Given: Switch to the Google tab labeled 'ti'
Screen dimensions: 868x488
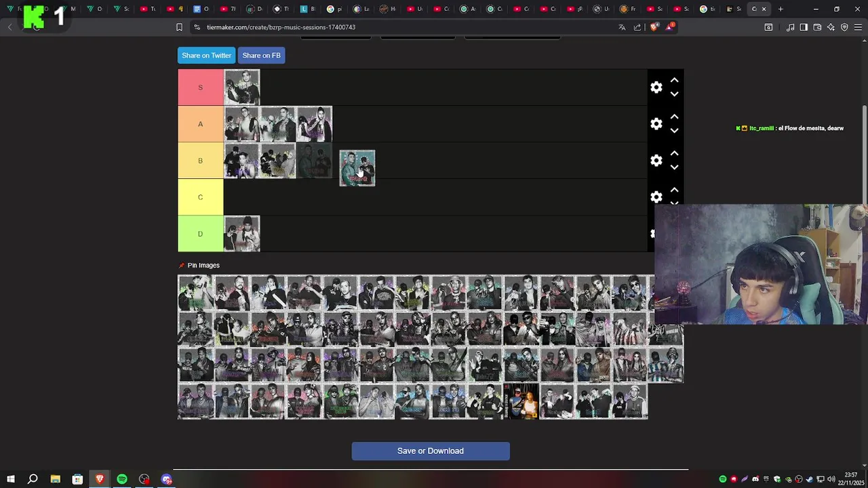Looking at the screenshot, I should click(708, 9).
